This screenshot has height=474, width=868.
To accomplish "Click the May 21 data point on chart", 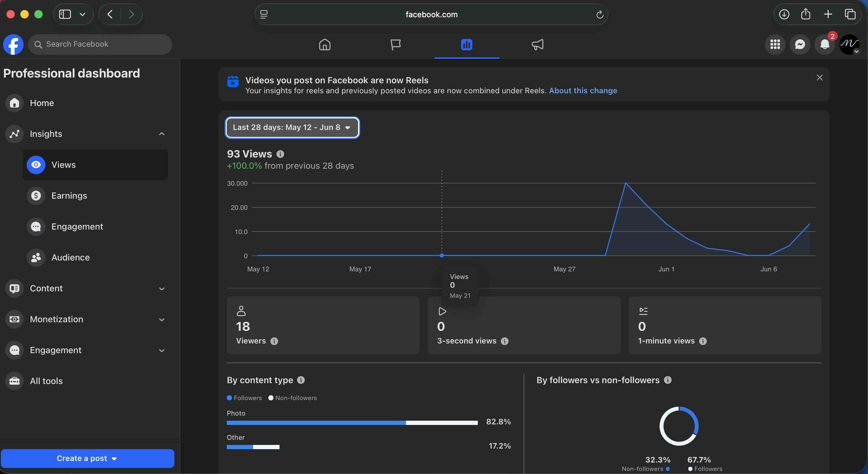I will [x=441, y=256].
